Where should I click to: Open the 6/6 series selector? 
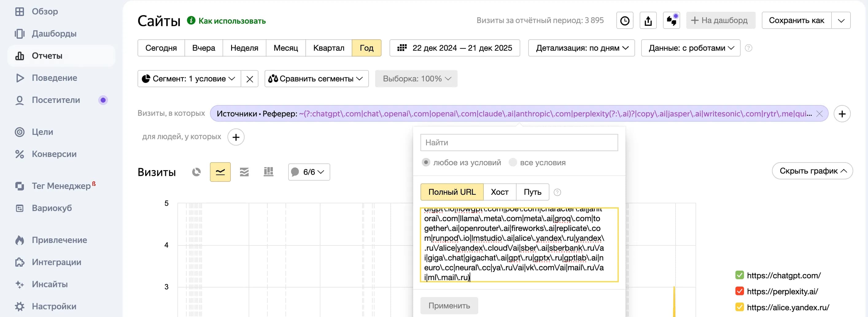[x=309, y=172]
